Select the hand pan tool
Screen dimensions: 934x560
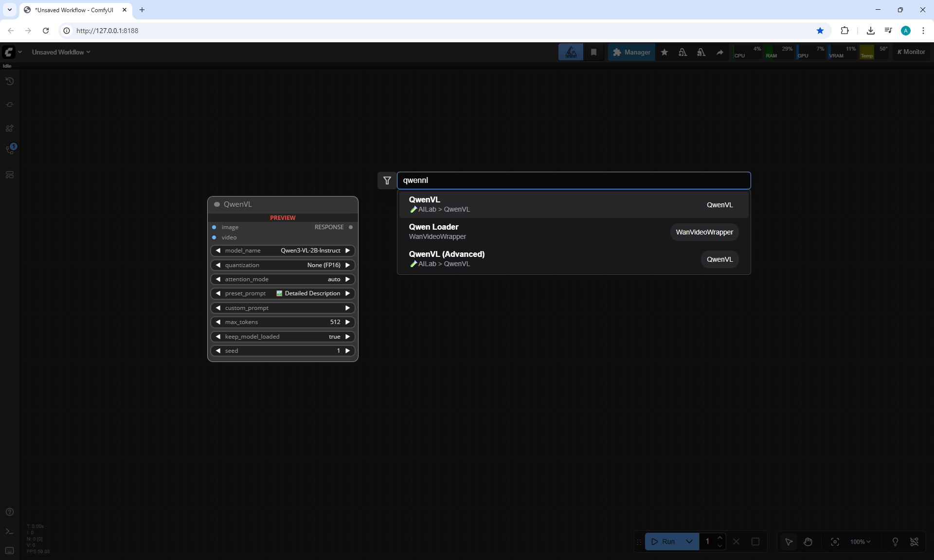coord(808,542)
